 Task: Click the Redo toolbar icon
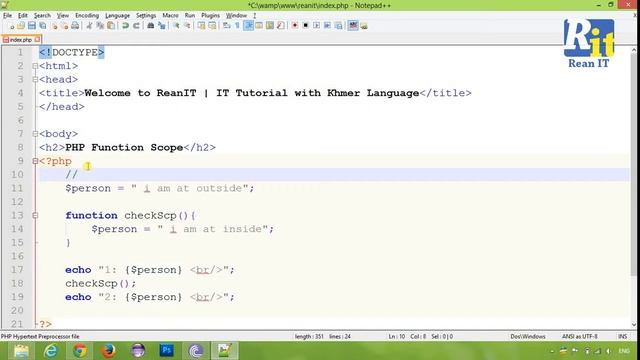coord(136,26)
